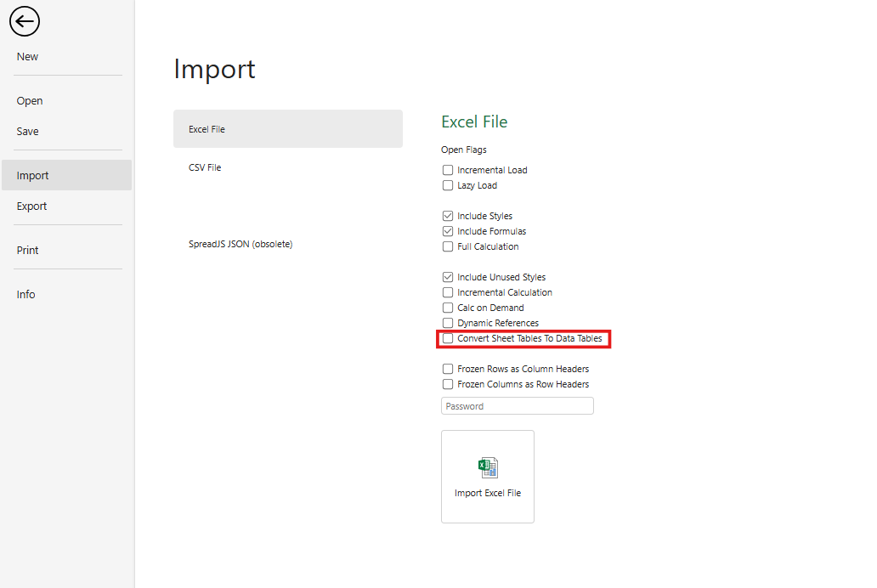
Task: Go to Export in the sidebar
Action: click(x=32, y=206)
